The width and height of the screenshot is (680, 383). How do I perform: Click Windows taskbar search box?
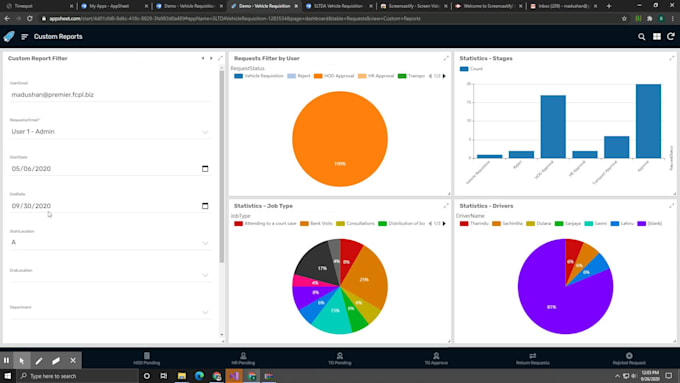[78, 376]
